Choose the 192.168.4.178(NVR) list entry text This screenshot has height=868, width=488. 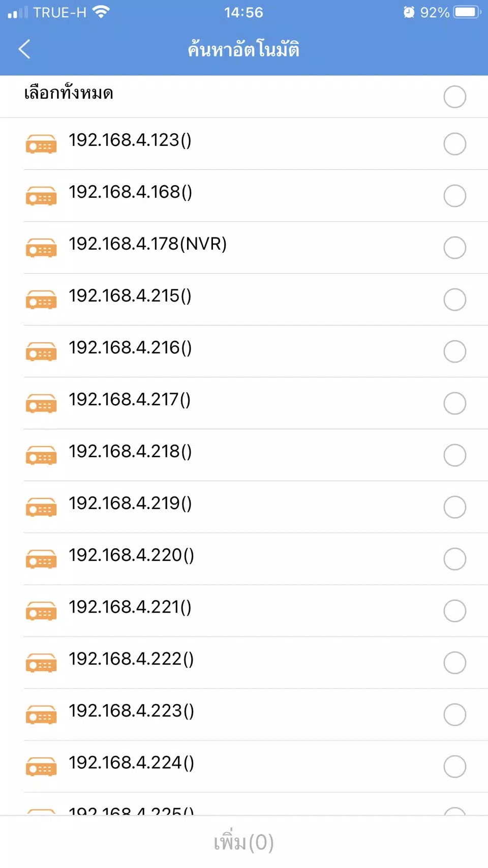(x=147, y=244)
